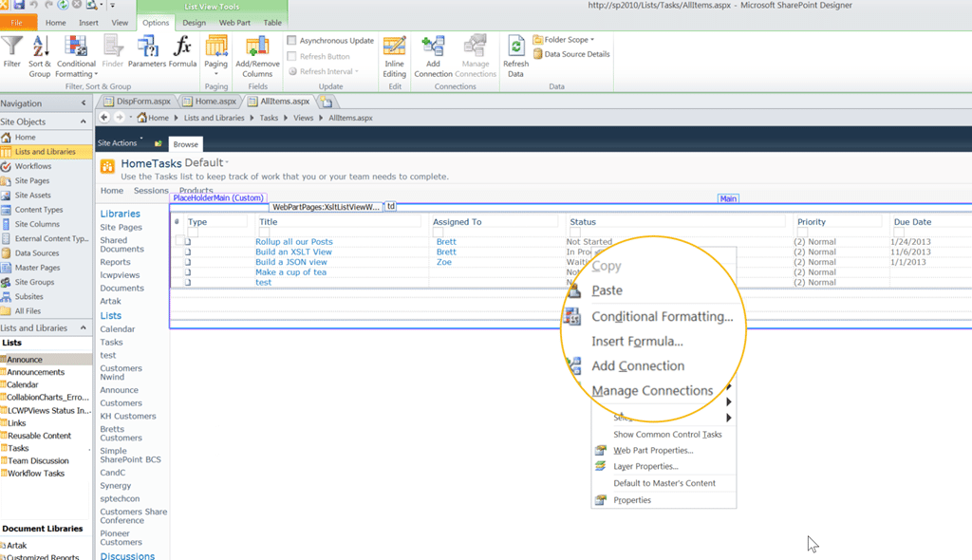Image resolution: width=972 pixels, height=560 pixels.
Task: Click the Zoe assigned-to link
Action: pyautogui.click(x=444, y=262)
